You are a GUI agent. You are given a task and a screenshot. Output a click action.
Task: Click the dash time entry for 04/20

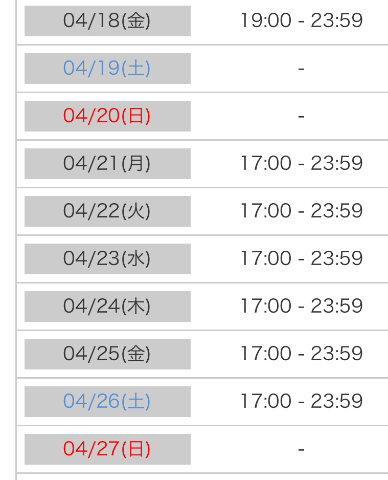click(301, 117)
